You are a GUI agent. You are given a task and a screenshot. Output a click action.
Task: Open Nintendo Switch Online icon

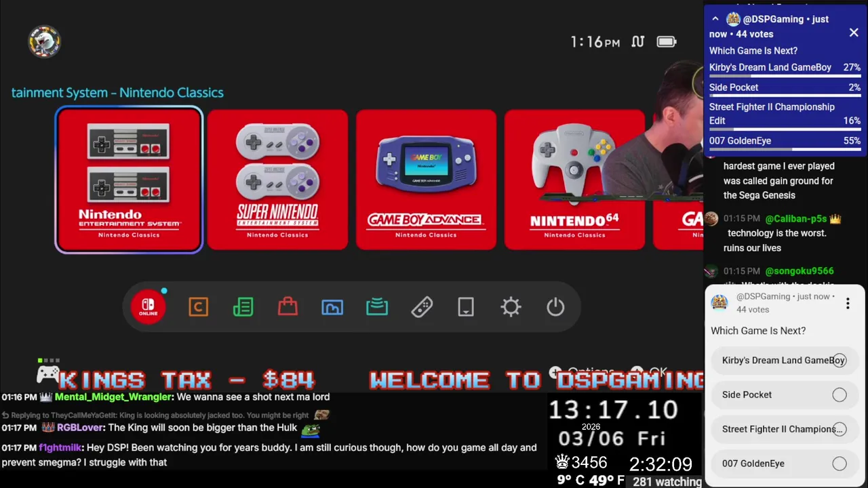(x=148, y=307)
